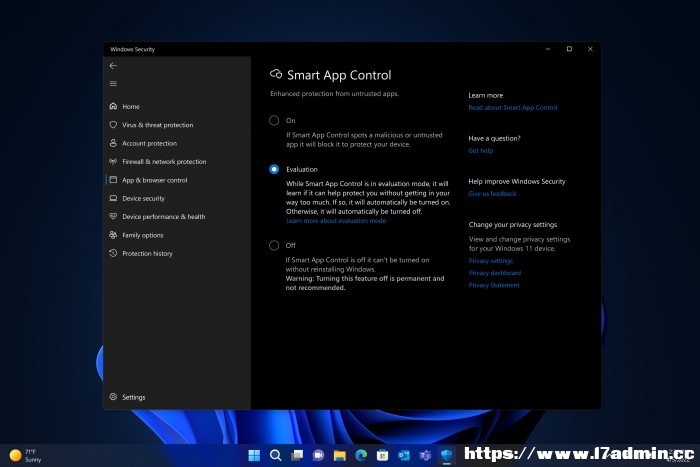Collapse the navigation with the hamburger icon
Image resolution: width=700 pixels, height=467 pixels.
(x=113, y=83)
